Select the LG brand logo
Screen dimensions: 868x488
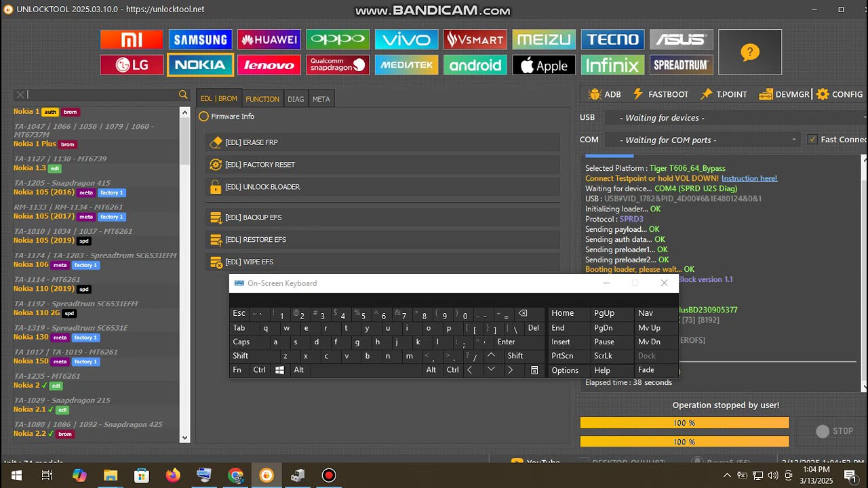132,65
